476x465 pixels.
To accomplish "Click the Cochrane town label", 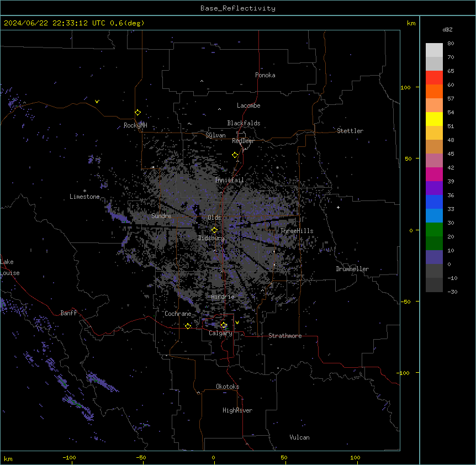I will click(x=178, y=314).
